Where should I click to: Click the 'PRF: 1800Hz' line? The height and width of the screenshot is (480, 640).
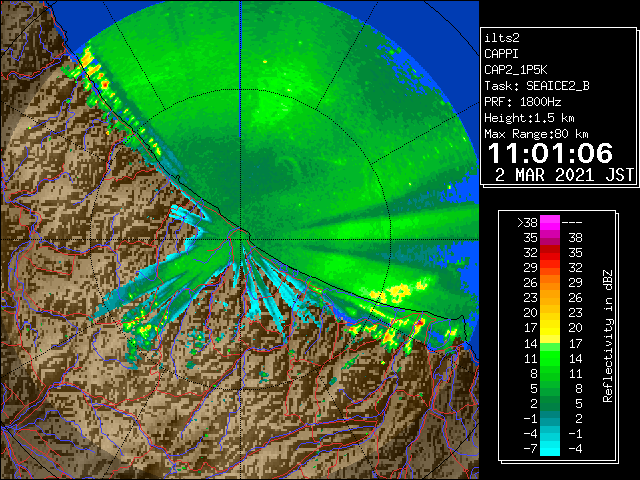tap(522, 102)
